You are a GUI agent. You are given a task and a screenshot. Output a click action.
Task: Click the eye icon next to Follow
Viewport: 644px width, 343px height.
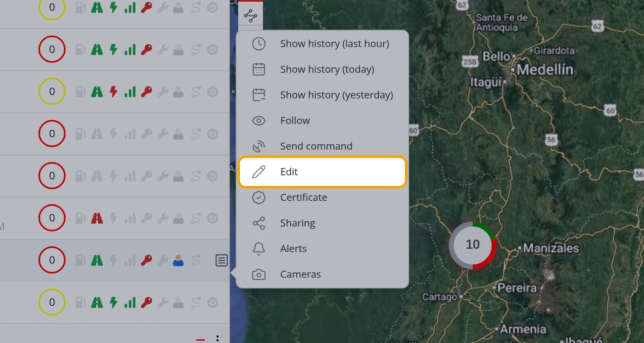(x=259, y=121)
